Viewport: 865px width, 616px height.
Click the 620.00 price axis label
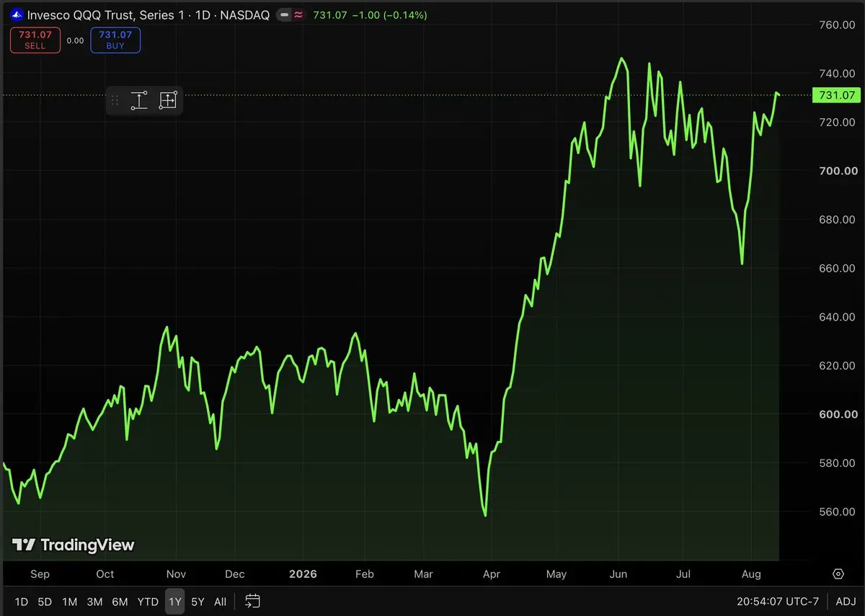(838, 365)
